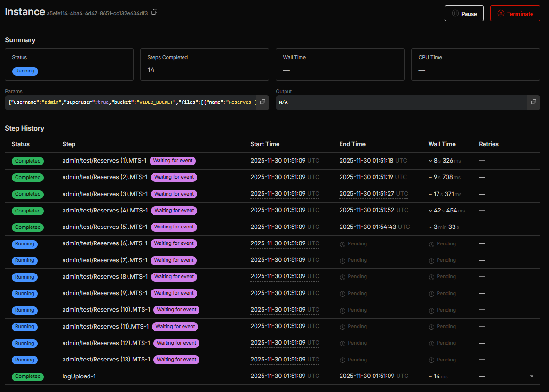Copy the Params JSON value

coord(263,102)
